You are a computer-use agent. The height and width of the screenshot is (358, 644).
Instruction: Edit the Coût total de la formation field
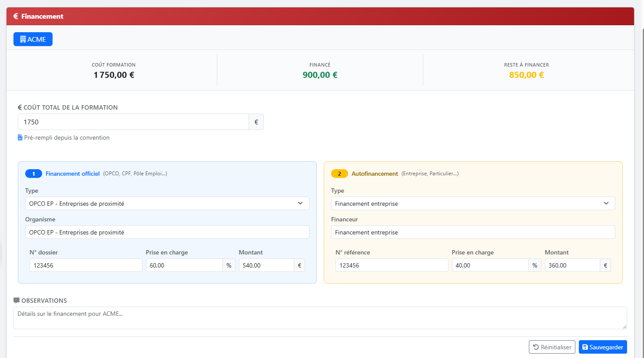click(x=133, y=122)
